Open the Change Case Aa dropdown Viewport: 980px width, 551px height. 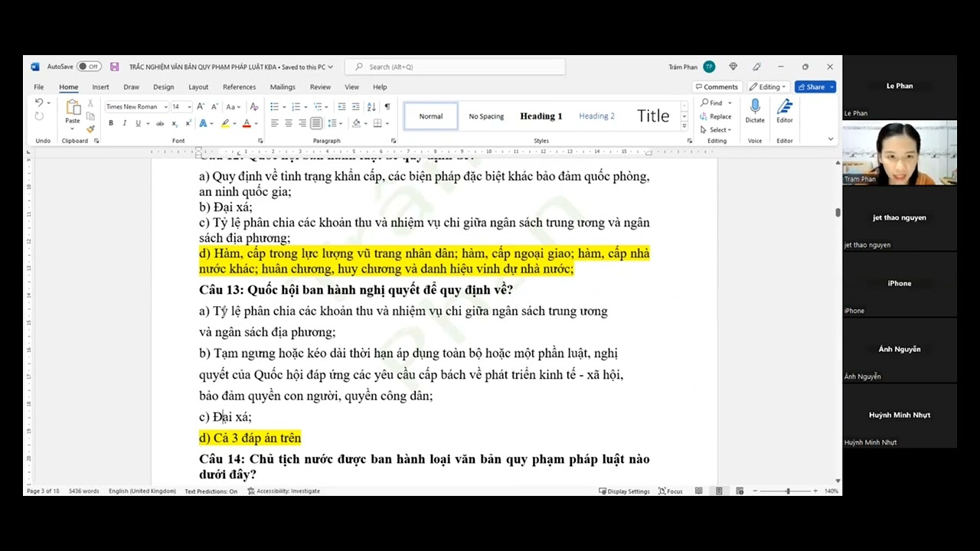click(x=233, y=106)
